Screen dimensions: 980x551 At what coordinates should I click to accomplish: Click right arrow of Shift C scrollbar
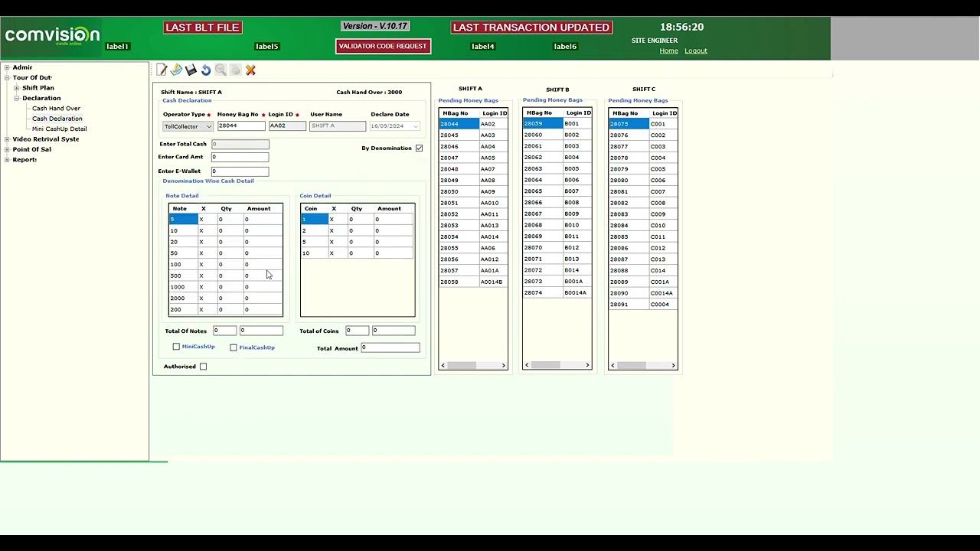click(x=674, y=366)
